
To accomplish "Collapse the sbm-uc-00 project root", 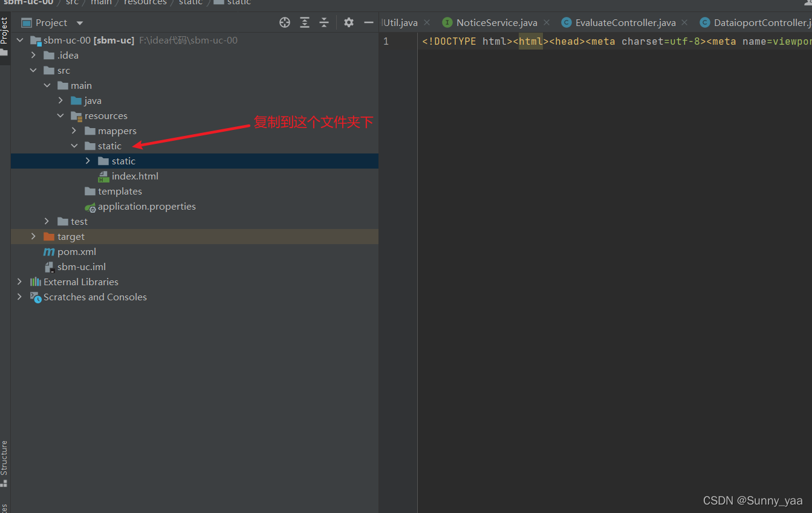I will (x=20, y=40).
